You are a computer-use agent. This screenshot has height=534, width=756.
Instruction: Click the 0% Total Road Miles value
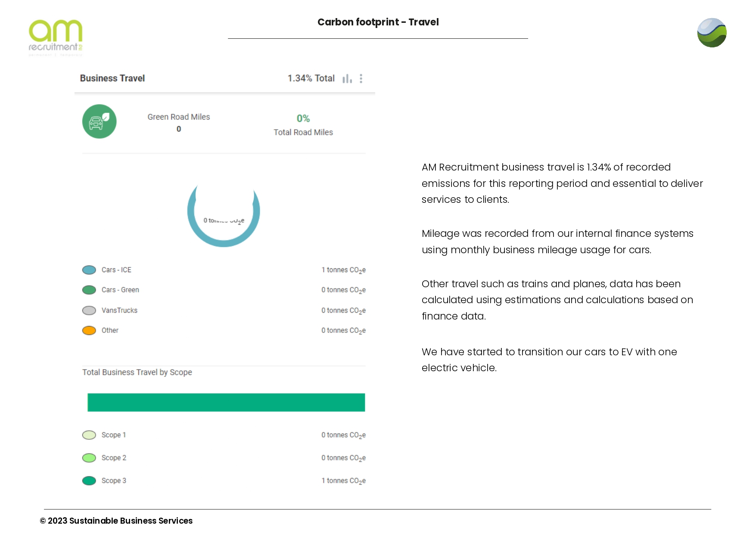303,118
